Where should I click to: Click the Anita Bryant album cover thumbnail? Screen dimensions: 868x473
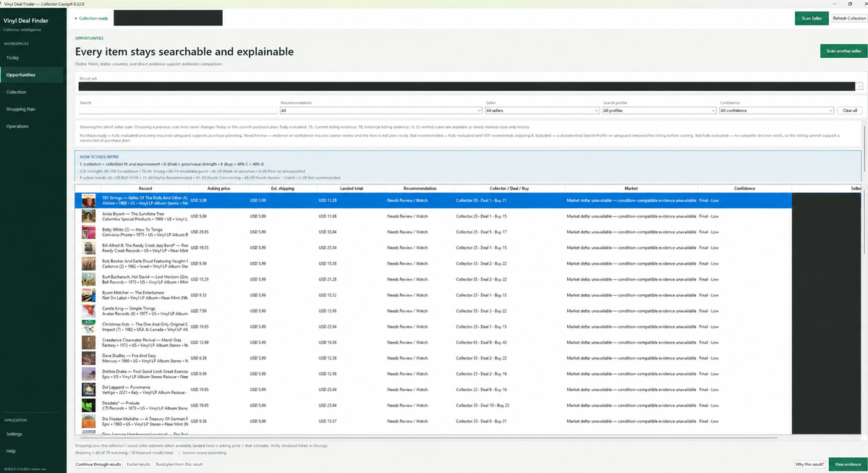tap(89, 216)
